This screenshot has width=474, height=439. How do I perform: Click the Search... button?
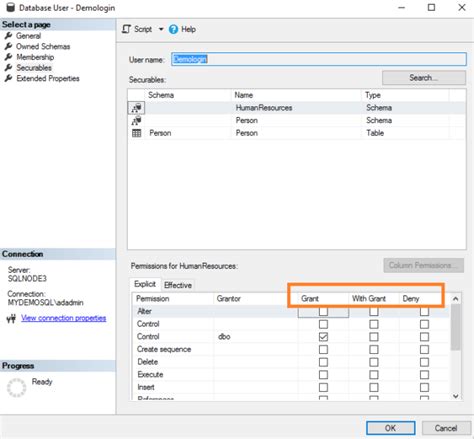point(424,78)
